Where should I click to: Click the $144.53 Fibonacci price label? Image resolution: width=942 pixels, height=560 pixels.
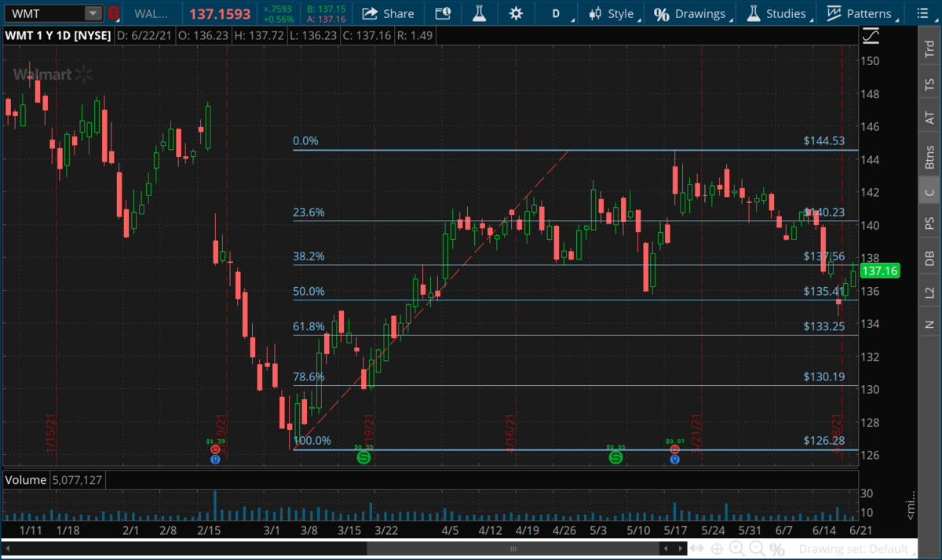click(824, 141)
